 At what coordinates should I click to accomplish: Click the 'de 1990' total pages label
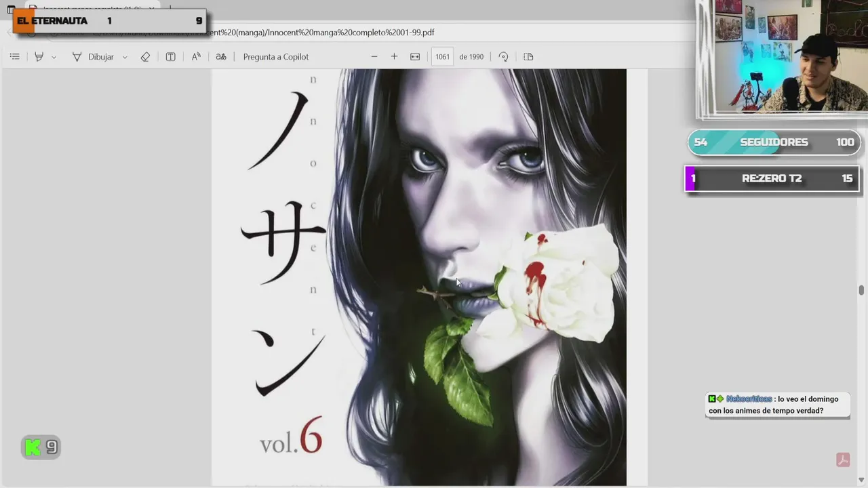(x=471, y=57)
